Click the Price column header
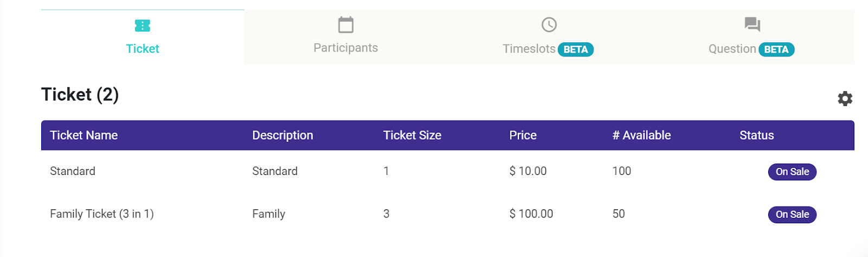Screen dimensions: 868x257 [523, 135]
